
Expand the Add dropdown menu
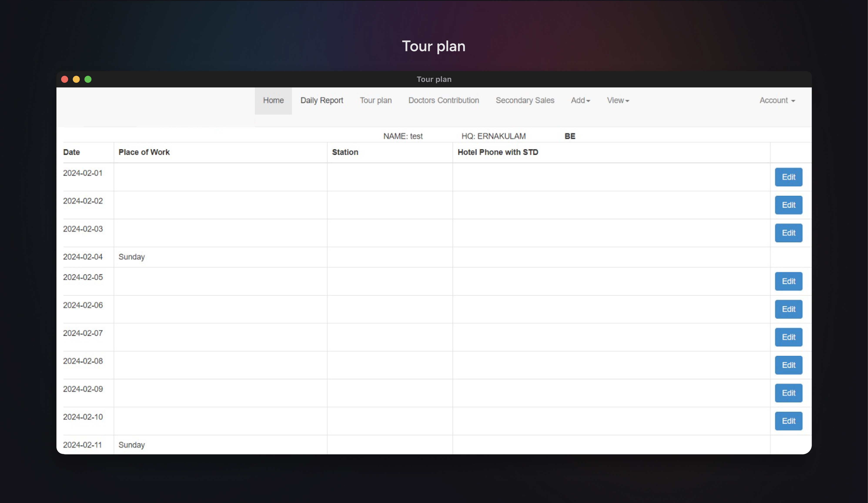click(x=580, y=100)
